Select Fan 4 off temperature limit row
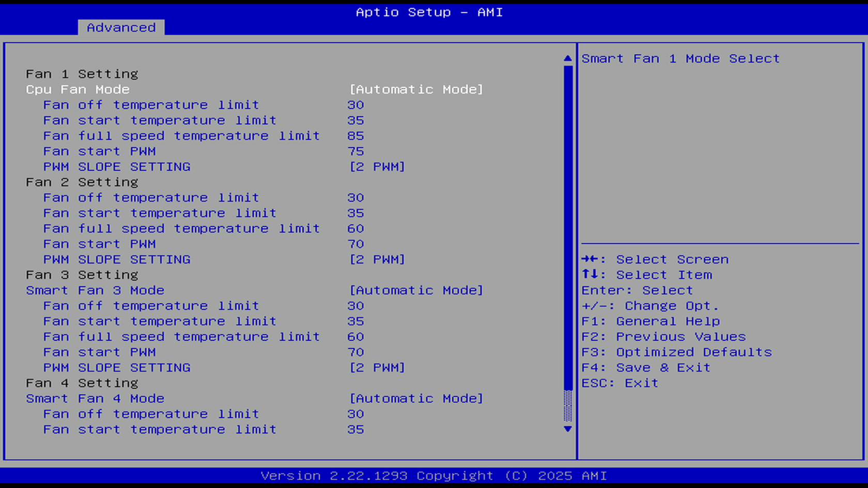 [x=151, y=414]
